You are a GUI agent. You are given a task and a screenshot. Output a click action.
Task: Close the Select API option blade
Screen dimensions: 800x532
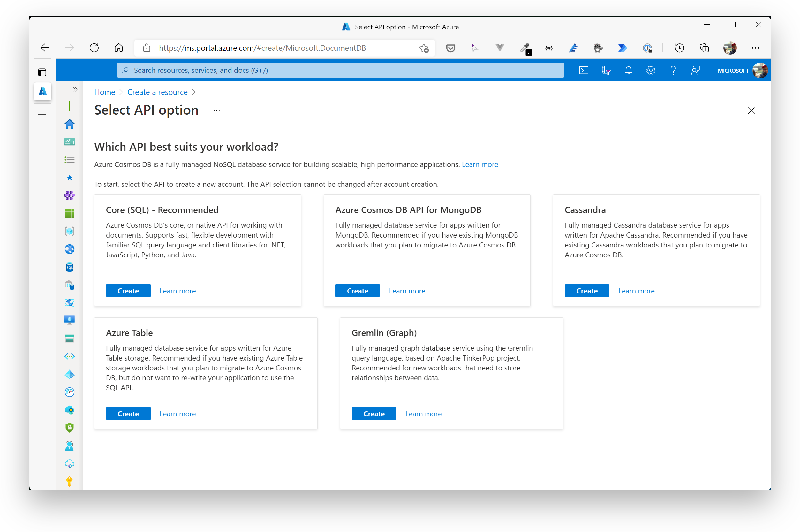pos(751,110)
